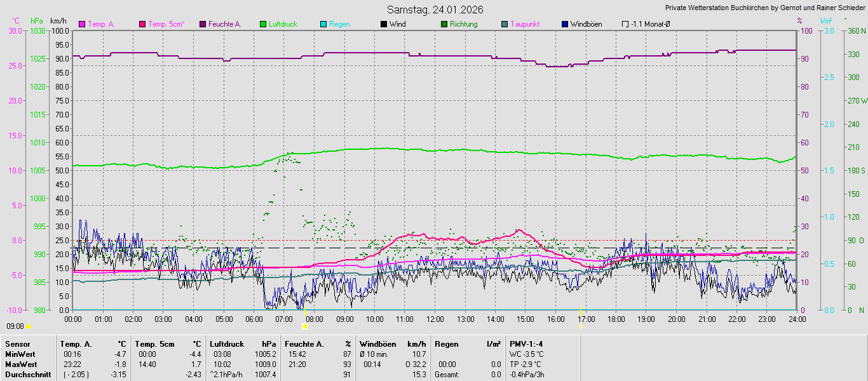Click the dark green Richtung legend box
The width and height of the screenshot is (868, 381).
[444, 24]
